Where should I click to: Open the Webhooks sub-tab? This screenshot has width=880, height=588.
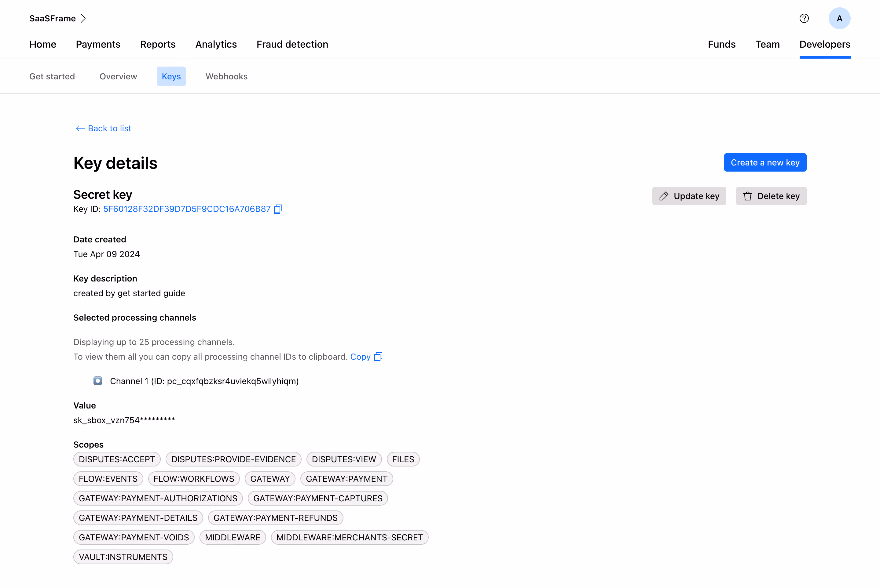pyautogui.click(x=227, y=77)
